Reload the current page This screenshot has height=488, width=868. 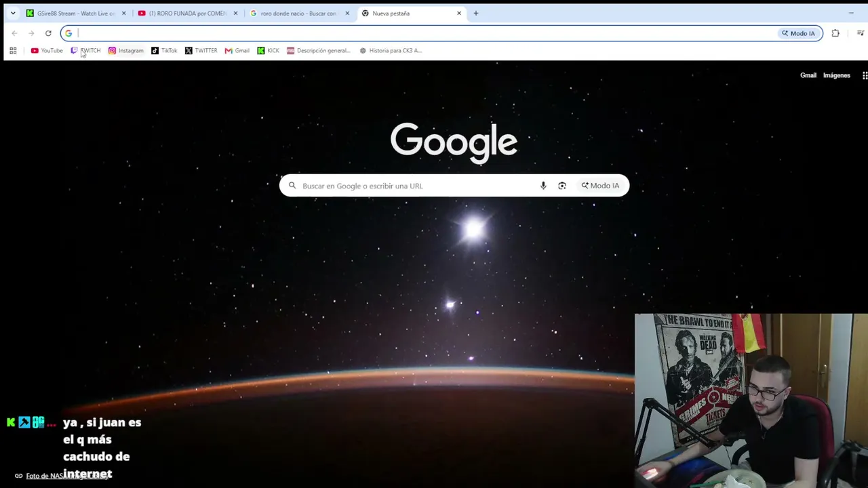click(x=48, y=33)
